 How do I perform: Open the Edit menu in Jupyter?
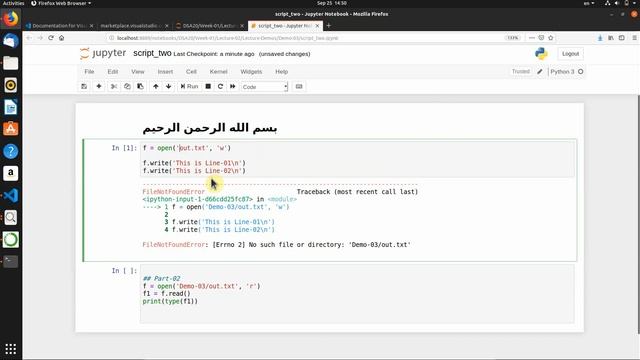[113, 71]
